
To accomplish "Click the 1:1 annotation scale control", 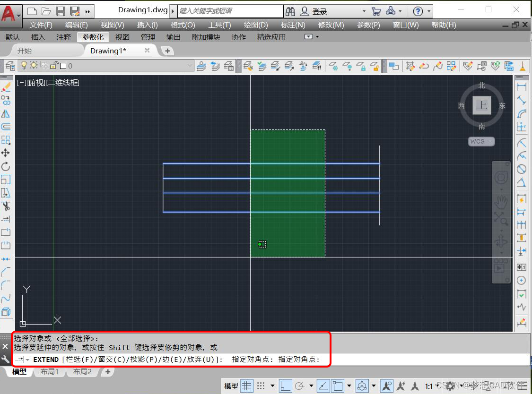I will tap(428, 386).
